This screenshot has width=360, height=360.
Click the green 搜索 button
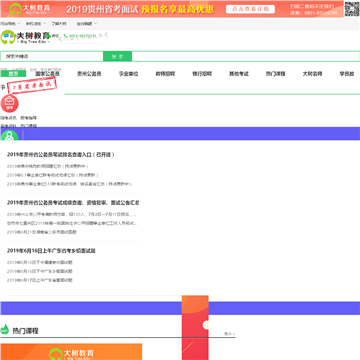[118, 56]
